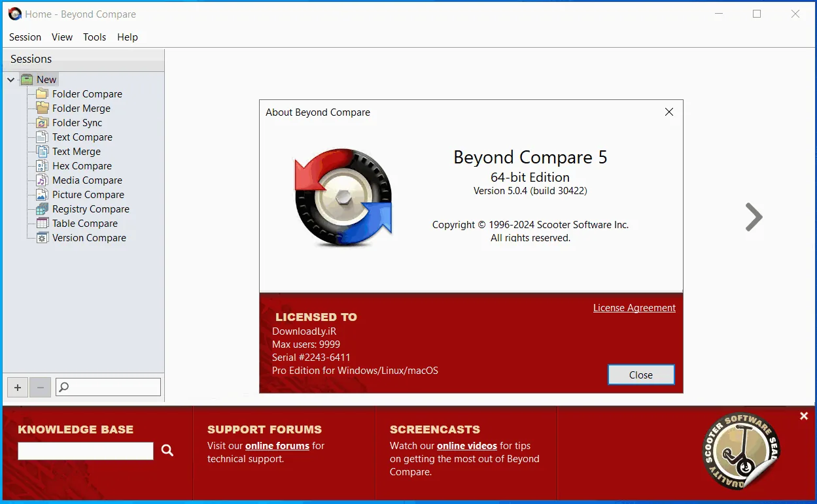This screenshot has height=504, width=817.
Task: Focus the sessions search filter field
Action: pyautogui.click(x=108, y=387)
